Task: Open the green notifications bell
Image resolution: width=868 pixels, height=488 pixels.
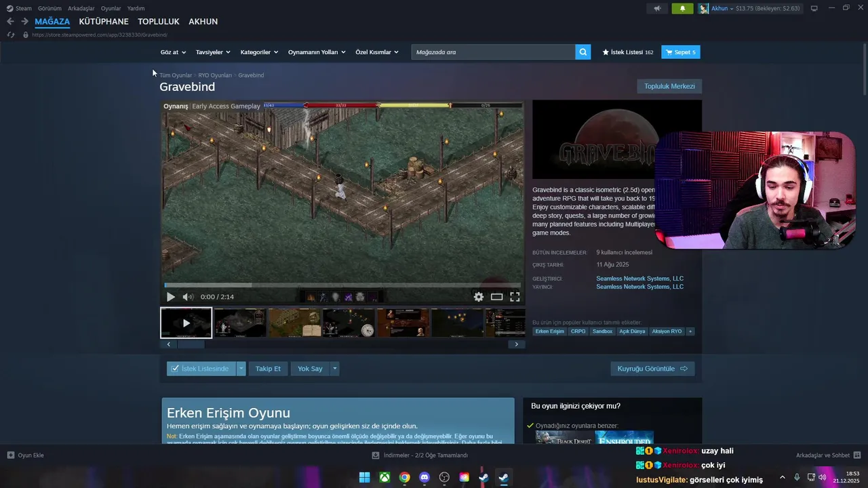Action: [682, 8]
